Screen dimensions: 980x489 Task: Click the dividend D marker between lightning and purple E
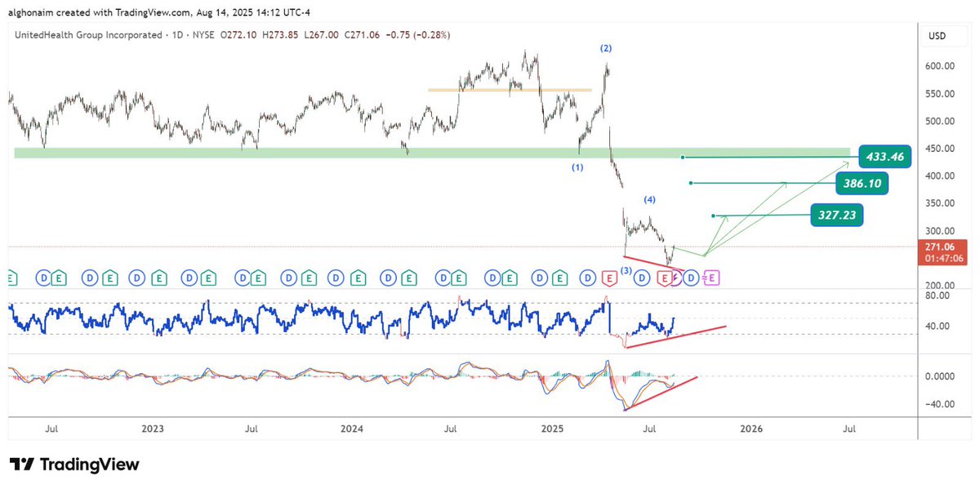pos(693,278)
